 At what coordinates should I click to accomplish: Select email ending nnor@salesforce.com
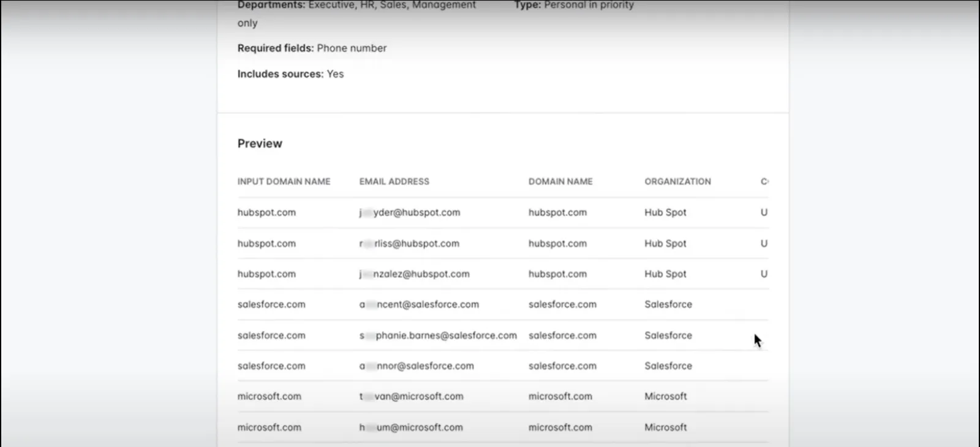tap(417, 366)
